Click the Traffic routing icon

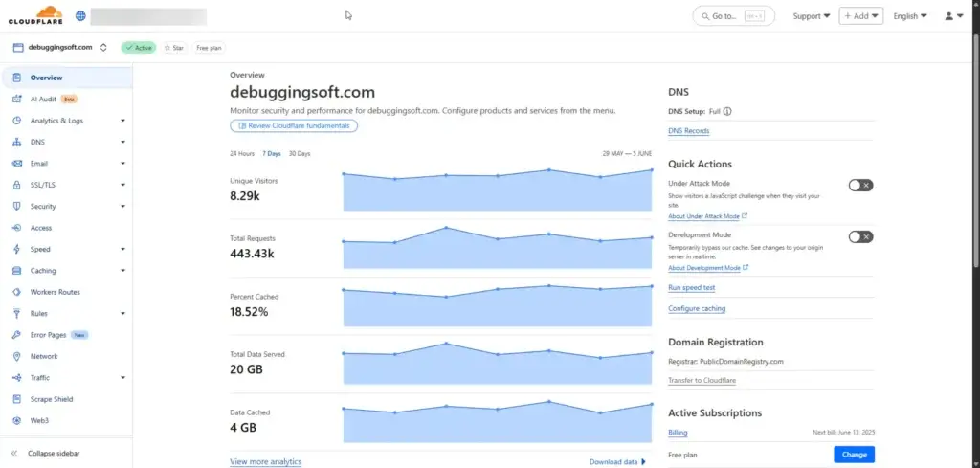[17, 378]
